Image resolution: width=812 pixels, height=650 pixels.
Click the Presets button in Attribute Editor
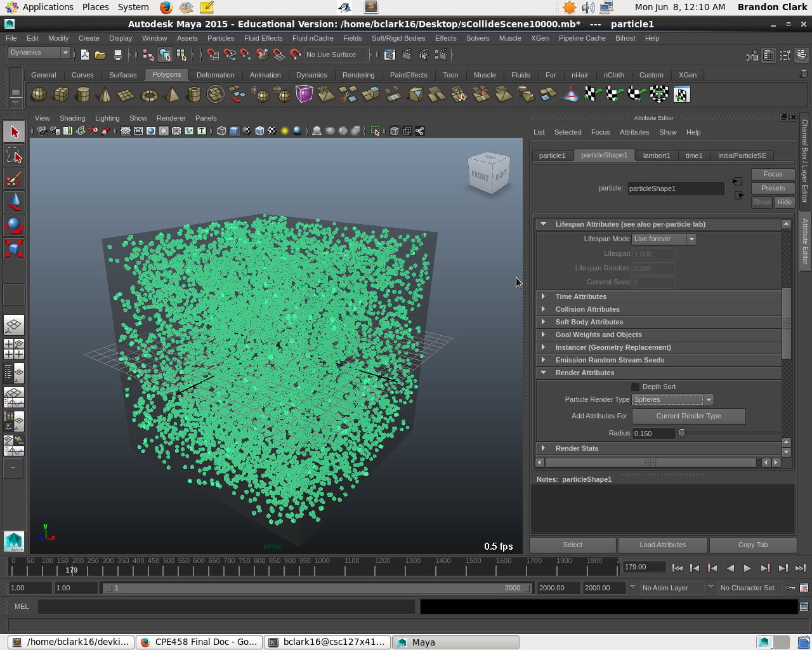pyautogui.click(x=773, y=188)
